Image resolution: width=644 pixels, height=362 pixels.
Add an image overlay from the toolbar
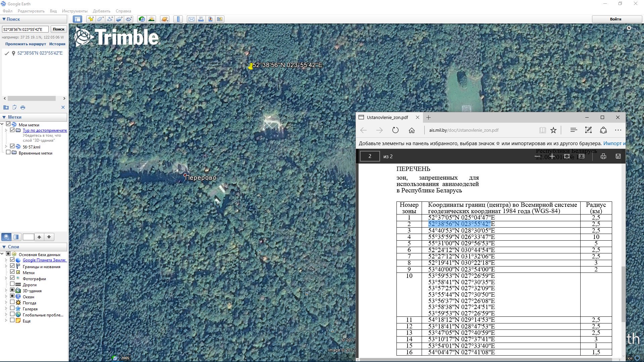[119, 19]
